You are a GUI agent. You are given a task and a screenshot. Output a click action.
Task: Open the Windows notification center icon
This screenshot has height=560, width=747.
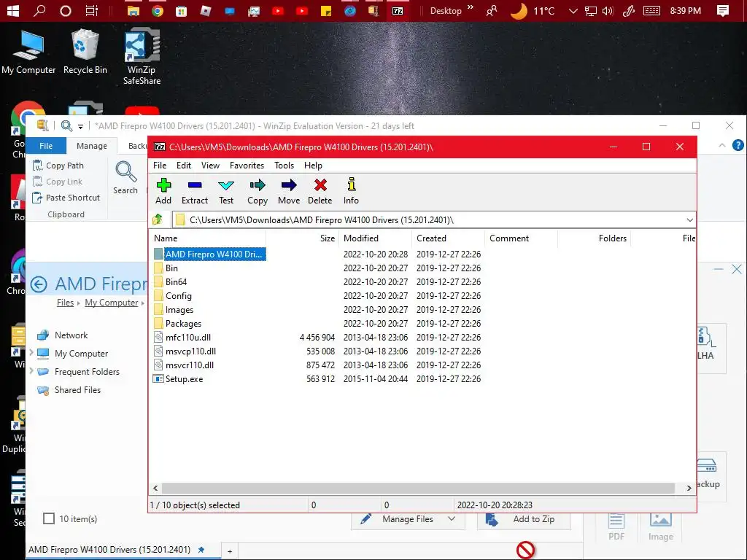[723, 10]
